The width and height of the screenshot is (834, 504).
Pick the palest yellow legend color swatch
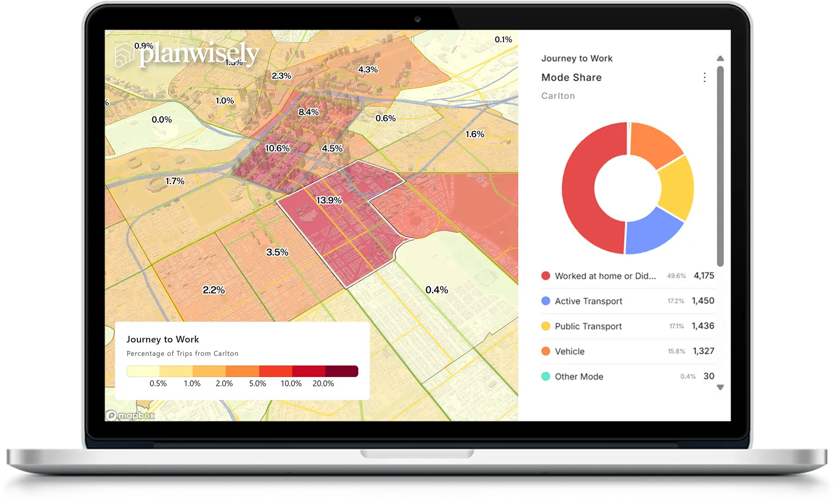[143, 371]
